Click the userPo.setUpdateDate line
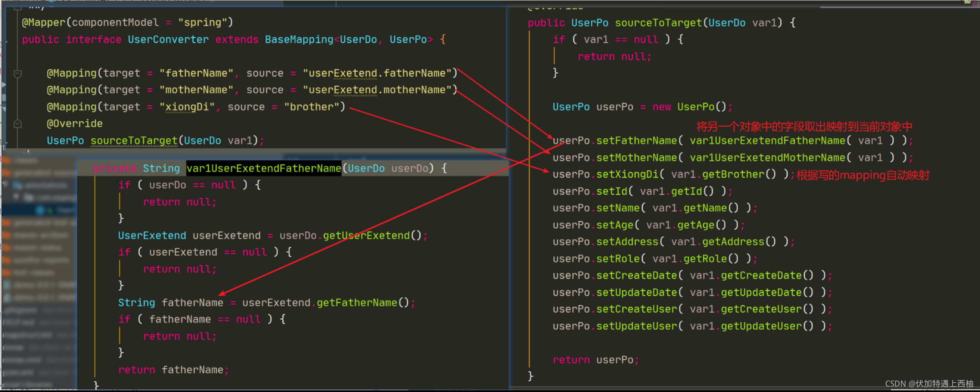The width and height of the screenshot is (980, 392). (x=692, y=293)
